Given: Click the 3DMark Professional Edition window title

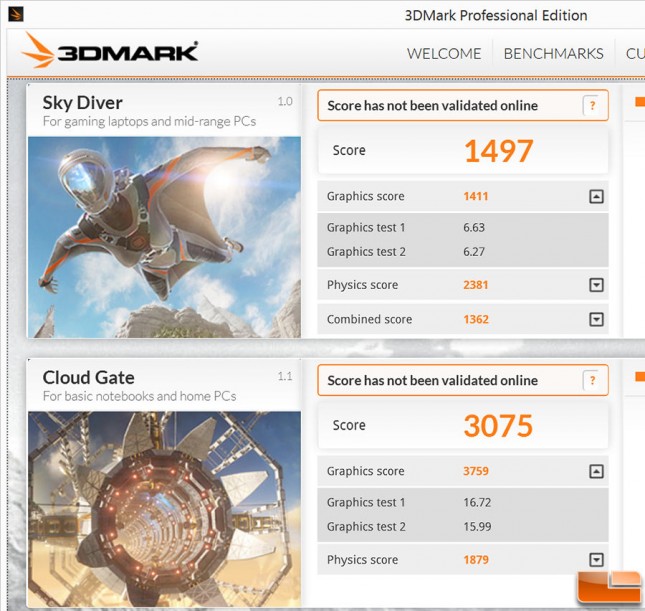Looking at the screenshot, I should click(496, 16).
